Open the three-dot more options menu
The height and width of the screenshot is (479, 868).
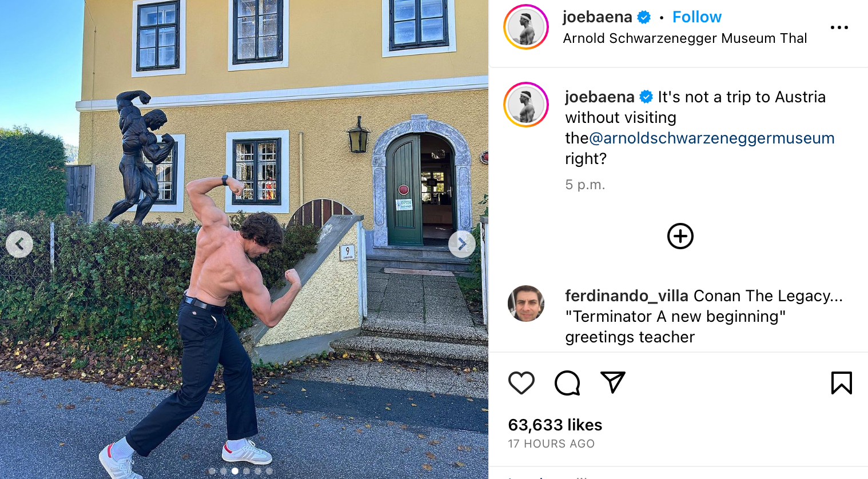point(839,27)
